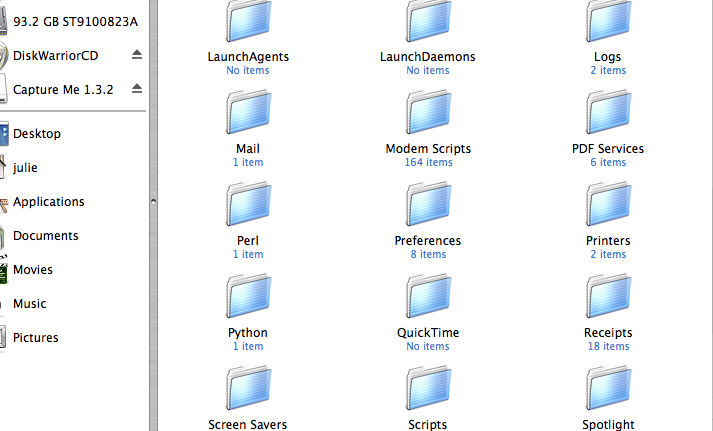Click the Preferences folder name label
Image resolution: width=713 pixels, height=431 pixels.
[x=428, y=241]
